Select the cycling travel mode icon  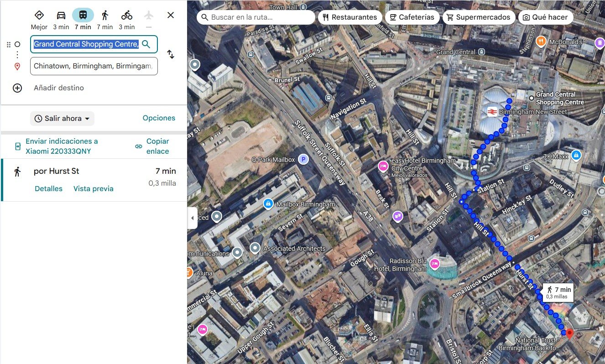coord(127,16)
